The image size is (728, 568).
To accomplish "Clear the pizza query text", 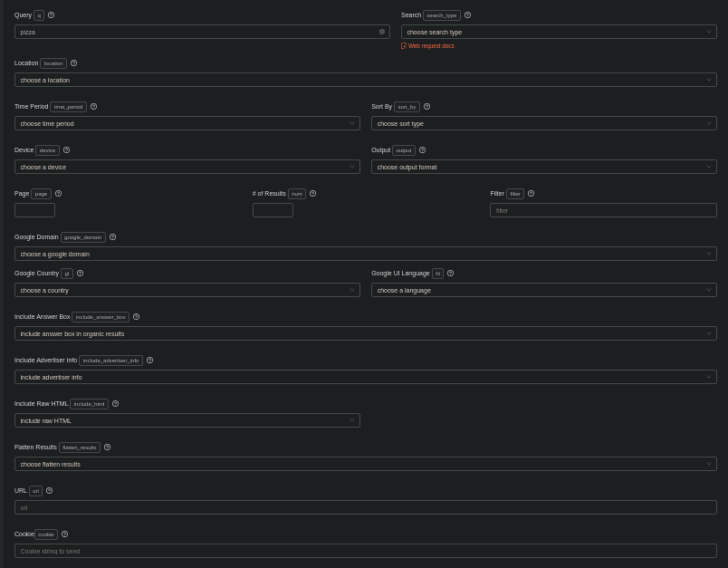I will 381,32.
